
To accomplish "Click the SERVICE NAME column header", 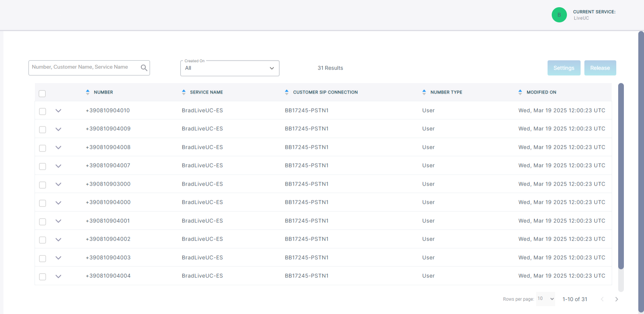I will click(207, 92).
